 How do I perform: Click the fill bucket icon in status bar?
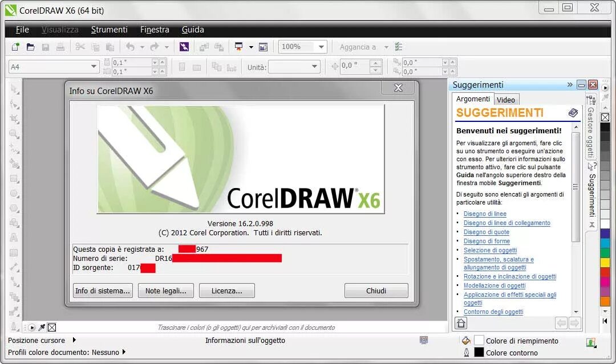[x=466, y=341]
